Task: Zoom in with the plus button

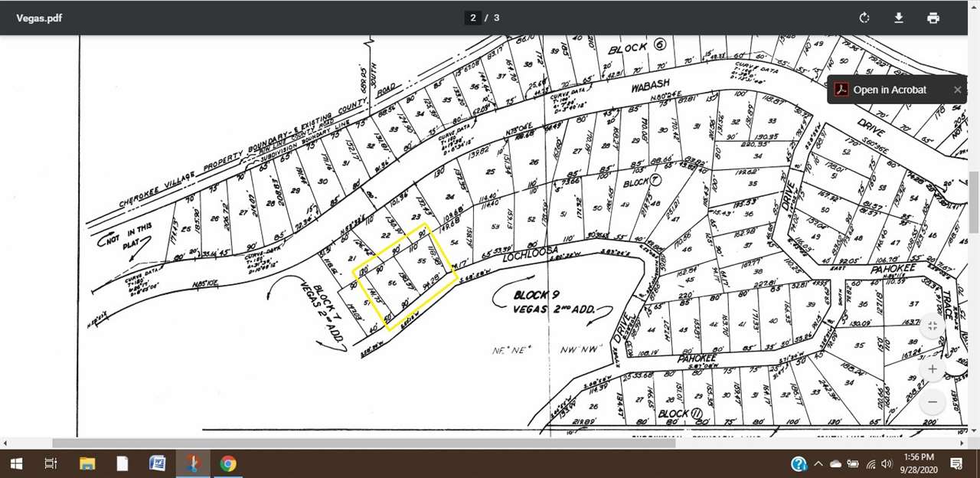Action: click(x=932, y=369)
